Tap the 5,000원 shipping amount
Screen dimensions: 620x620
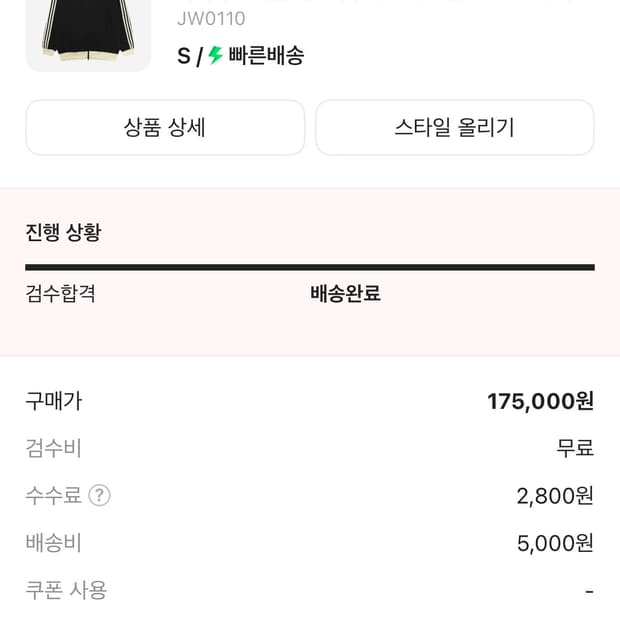click(x=555, y=543)
